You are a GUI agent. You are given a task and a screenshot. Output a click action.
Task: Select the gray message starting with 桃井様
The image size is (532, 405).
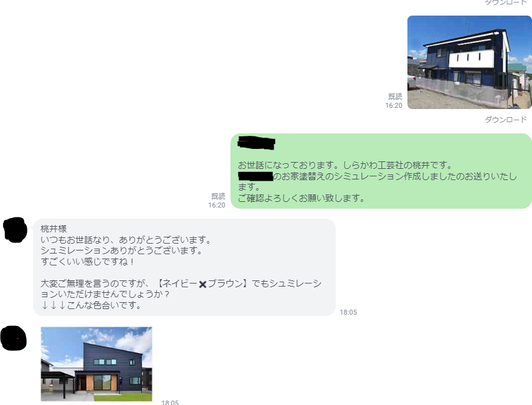[184, 267]
